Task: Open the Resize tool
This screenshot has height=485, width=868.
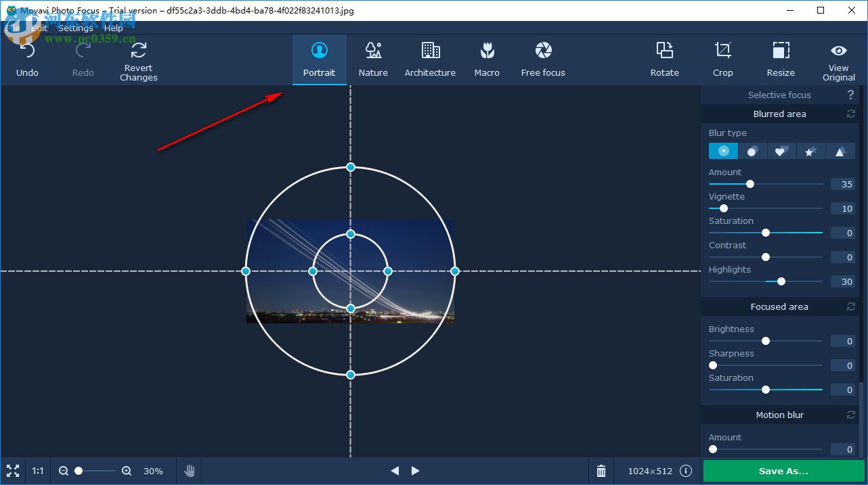Action: (781, 60)
